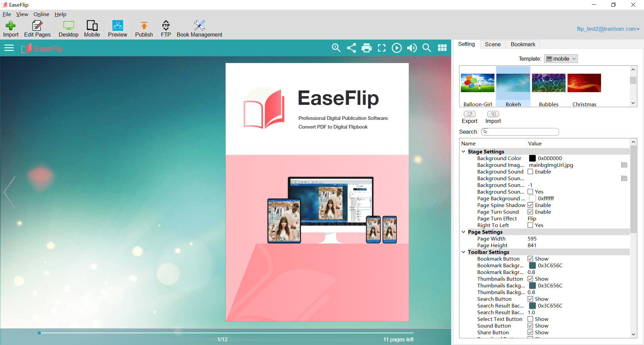
Task: Switch to the Scene tab
Action: coord(492,44)
